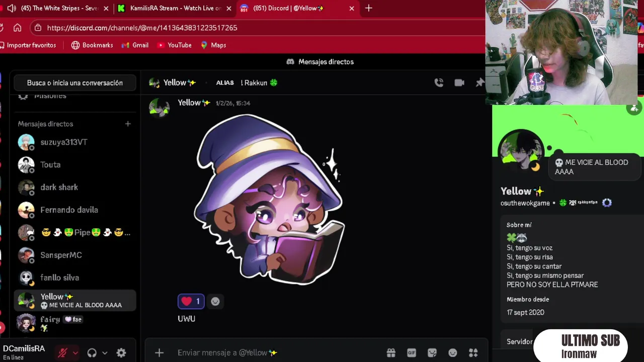Add reaction smiley next to heart
644x362 pixels.
click(x=215, y=301)
